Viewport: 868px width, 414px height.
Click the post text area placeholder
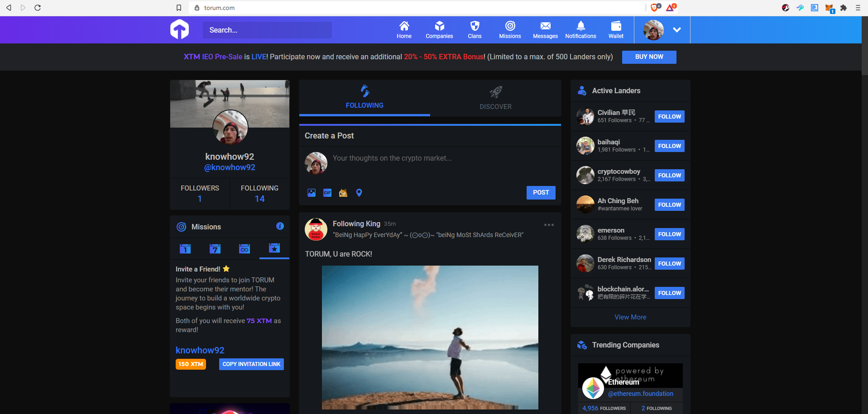click(x=392, y=158)
